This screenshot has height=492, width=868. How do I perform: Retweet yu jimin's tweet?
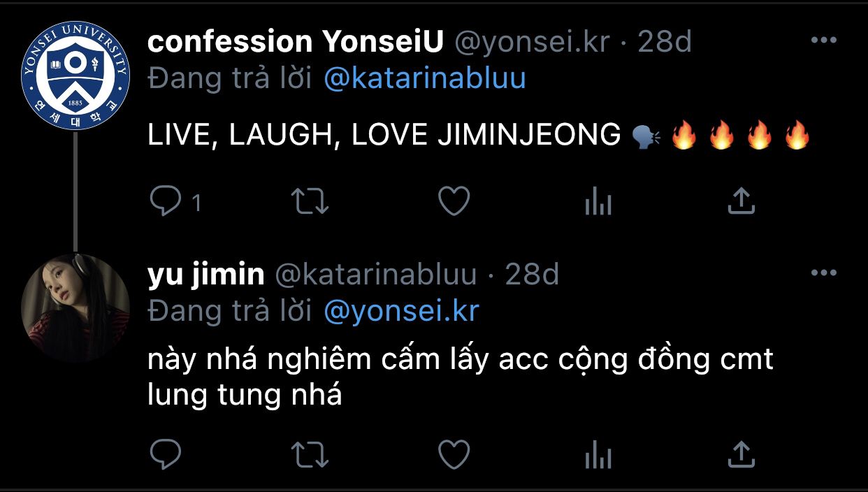[310, 455]
